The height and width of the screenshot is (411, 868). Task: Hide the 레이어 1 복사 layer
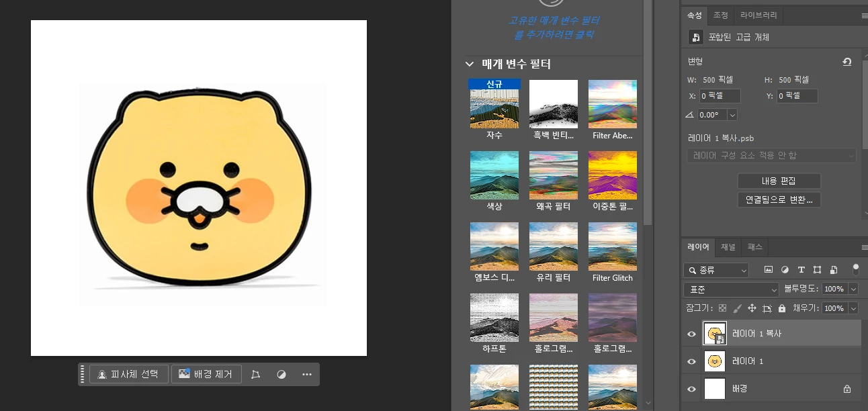click(x=691, y=334)
